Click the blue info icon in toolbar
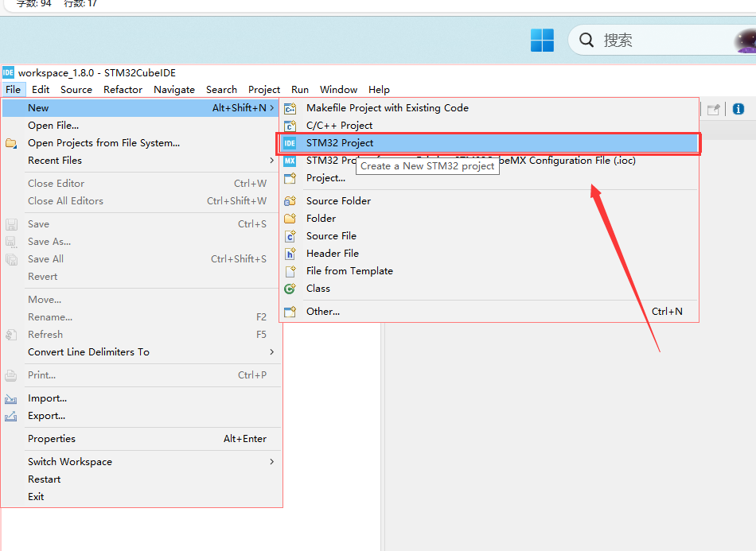756x551 pixels. tap(738, 110)
